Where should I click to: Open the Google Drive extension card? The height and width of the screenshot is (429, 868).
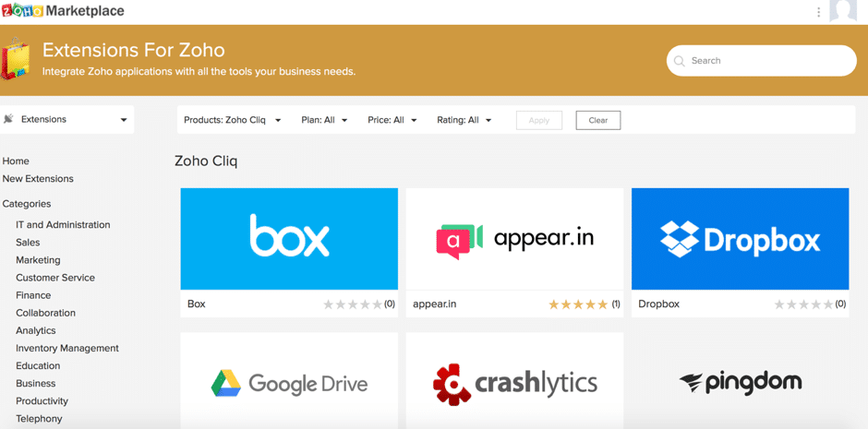tap(289, 381)
